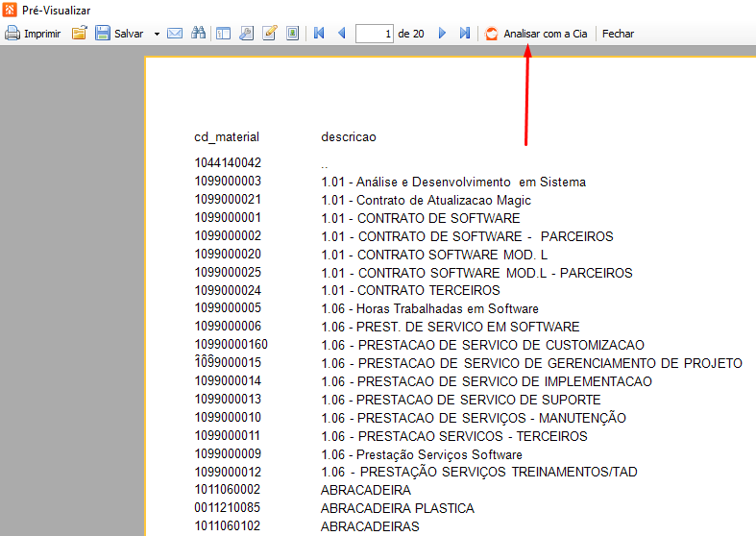This screenshot has width=756, height=536.
Task: Expand the Salvar dropdown arrow
Action: click(x=157, y=34)
